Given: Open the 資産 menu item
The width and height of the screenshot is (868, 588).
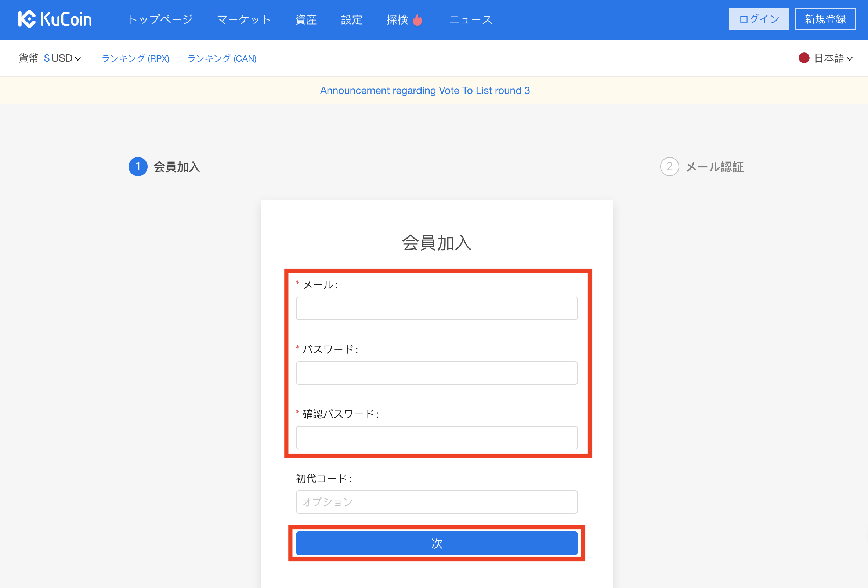Looking at the screenshot, I should pyautogui.click(x=306, y=19).
